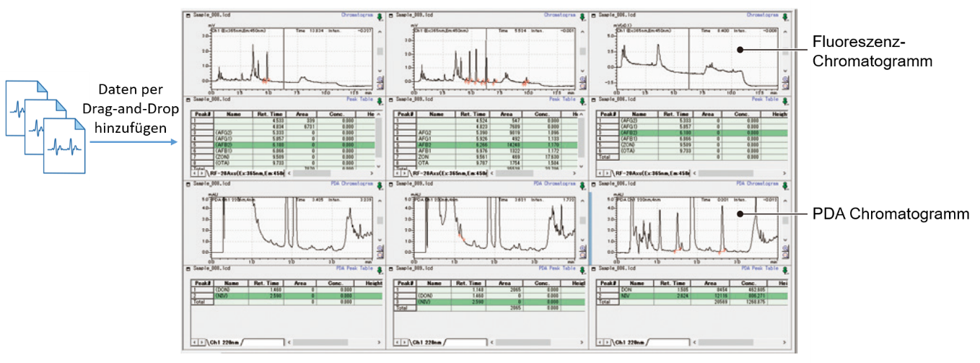This screenshot has width=980, height=363.
Task: Click green pin icon of Sample_009 fluorescence Peak Table
Action: coord(582,101)
